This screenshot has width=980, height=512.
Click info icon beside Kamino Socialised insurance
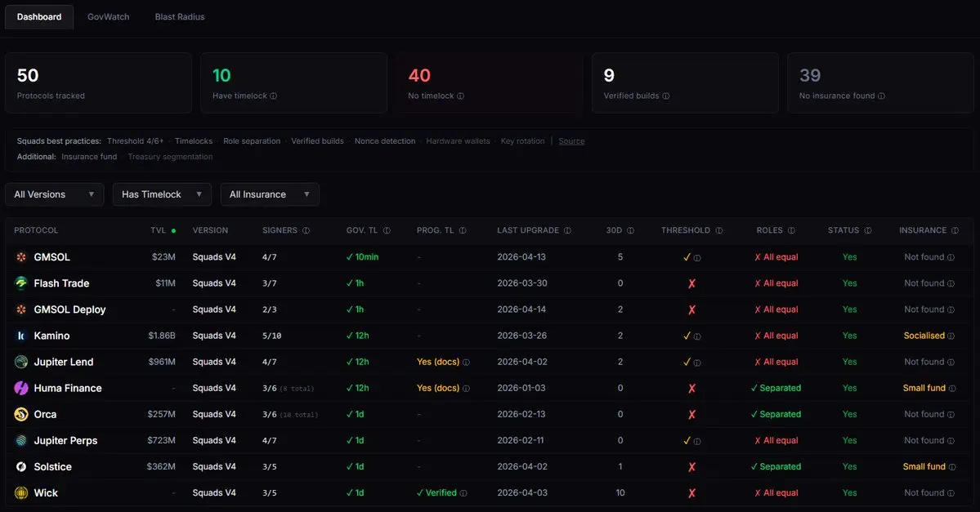(x=951, y=336)
